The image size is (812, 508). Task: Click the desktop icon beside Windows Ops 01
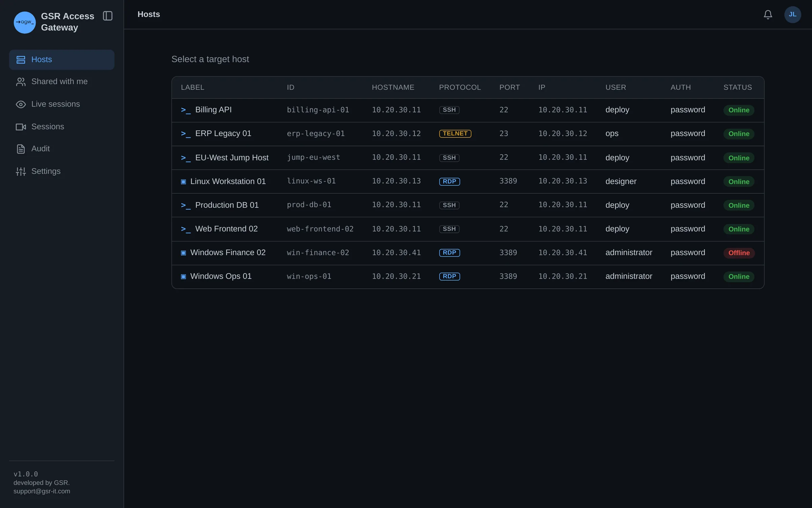coord(183,277)
